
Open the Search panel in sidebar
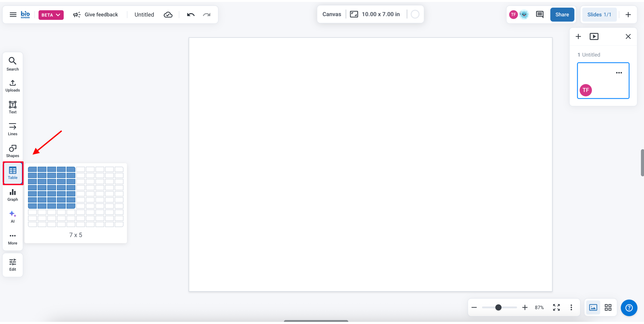12,64
